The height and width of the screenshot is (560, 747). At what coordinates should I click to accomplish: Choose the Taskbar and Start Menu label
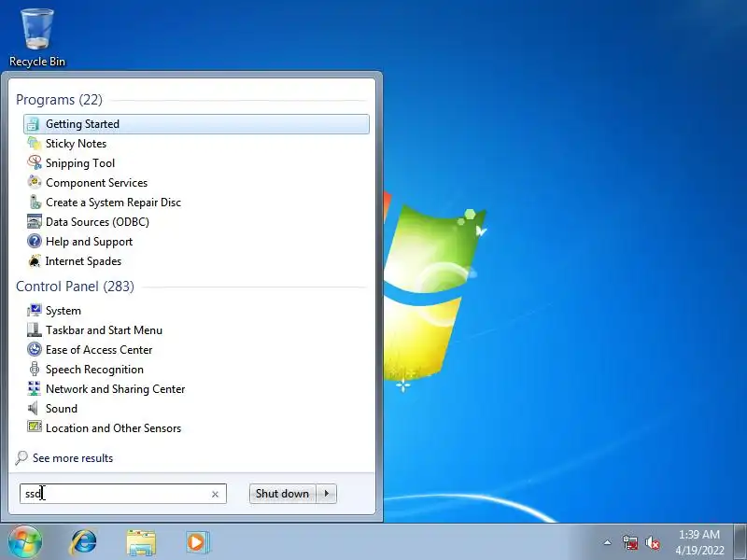coord(104,330)
